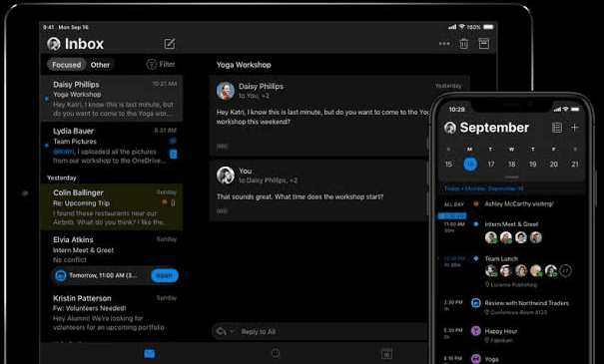Click the Filter button label
Viewport: 604px width, 364px height.
point(167,64)
